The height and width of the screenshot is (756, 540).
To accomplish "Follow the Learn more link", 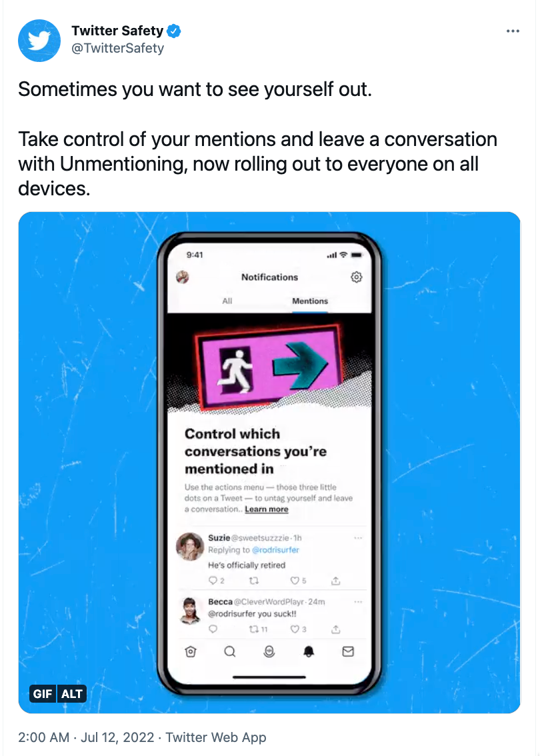I will pyautogui.click(x=266, y=509).
